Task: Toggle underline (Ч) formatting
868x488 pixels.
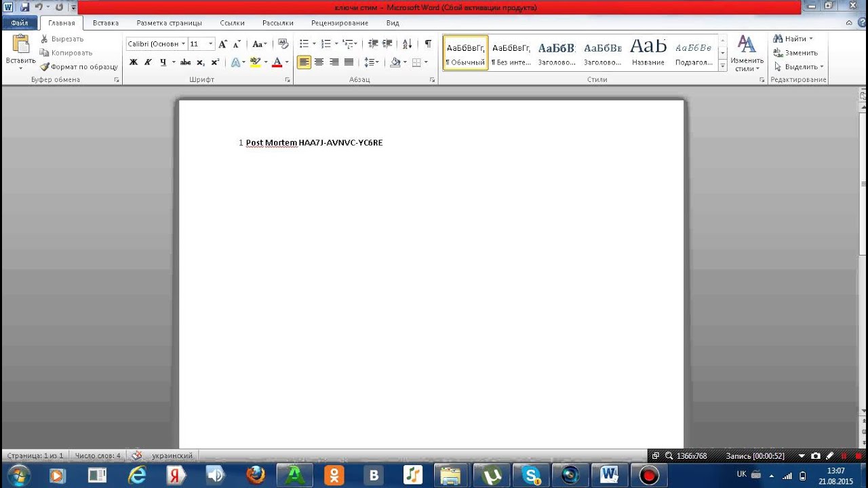Action: [x=163, y=62]
